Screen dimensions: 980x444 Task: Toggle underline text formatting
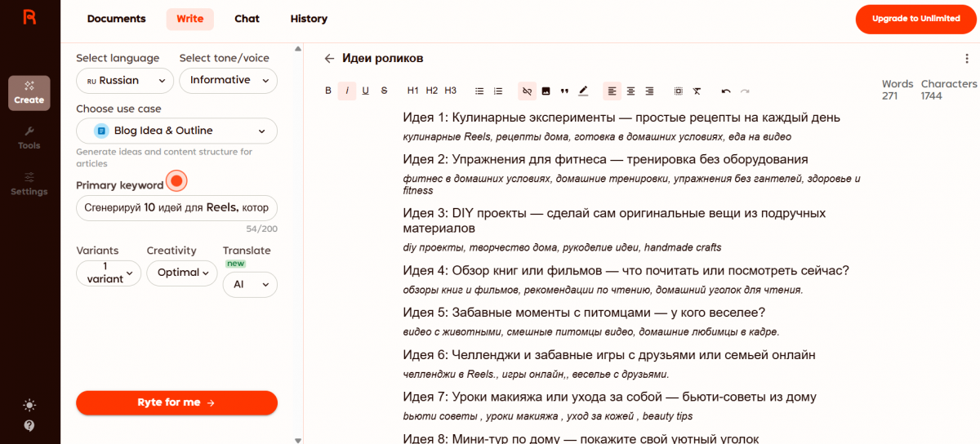365,91
